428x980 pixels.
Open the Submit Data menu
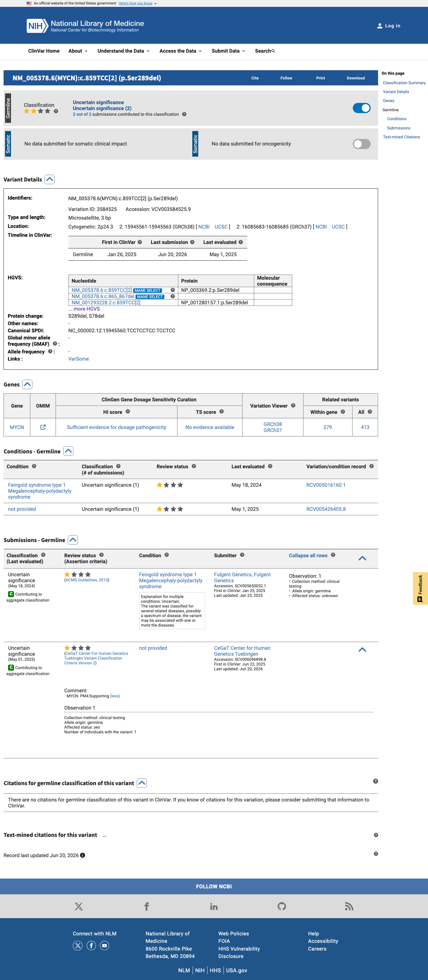point(229,51)
